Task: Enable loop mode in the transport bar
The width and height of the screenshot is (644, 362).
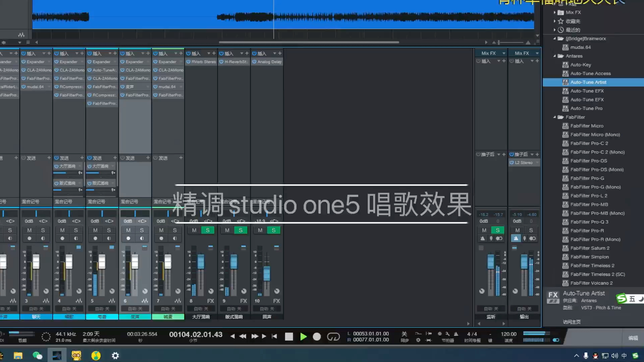Action: click(x=334, y=337)
